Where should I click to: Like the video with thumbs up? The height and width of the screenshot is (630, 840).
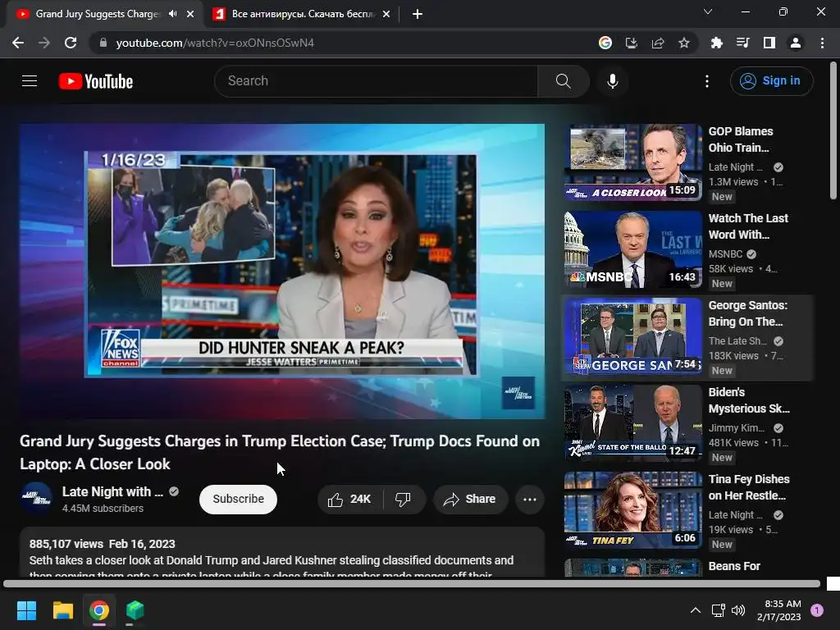pyautogui.click(x=349, y=500)
